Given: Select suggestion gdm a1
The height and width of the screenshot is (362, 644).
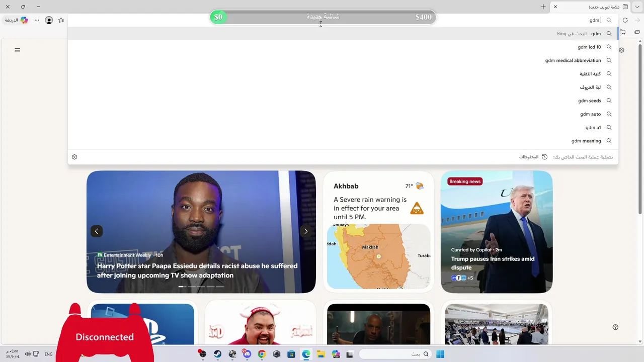Looking at the screenshot, I should [343, 127].
